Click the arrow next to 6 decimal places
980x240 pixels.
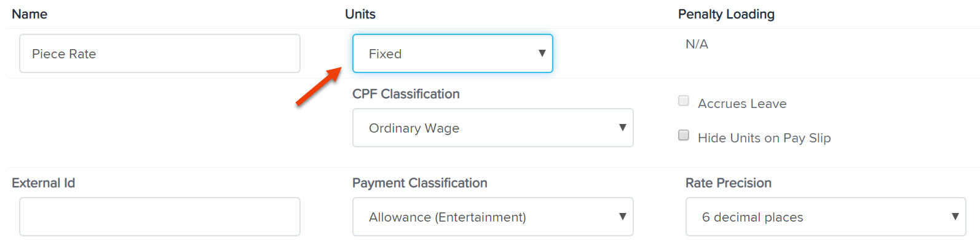point(955,217)
